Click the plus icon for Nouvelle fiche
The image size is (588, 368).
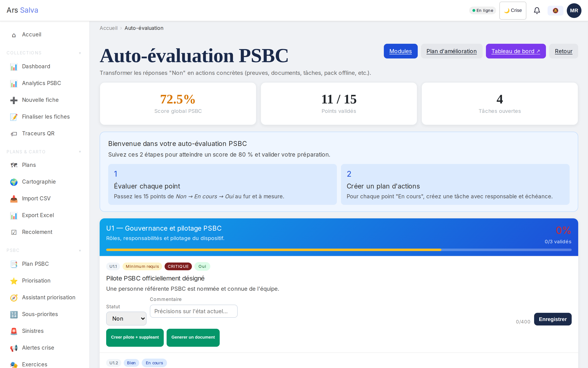pyautogui.click(x=14, y=100)
